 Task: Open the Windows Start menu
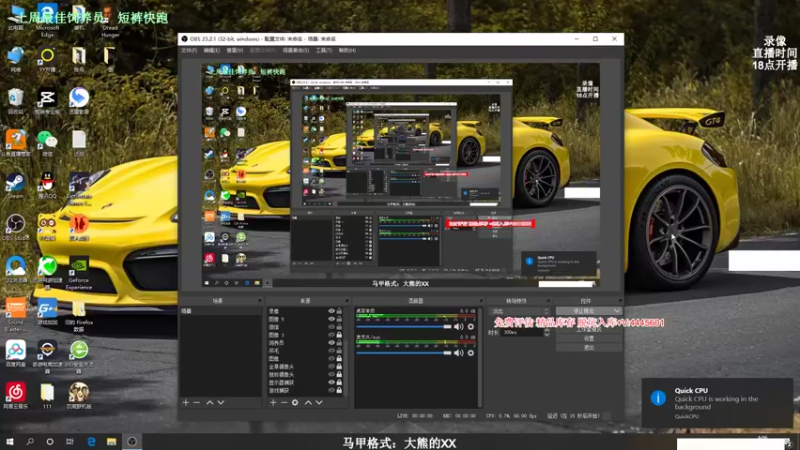click(x=10, y=442)
